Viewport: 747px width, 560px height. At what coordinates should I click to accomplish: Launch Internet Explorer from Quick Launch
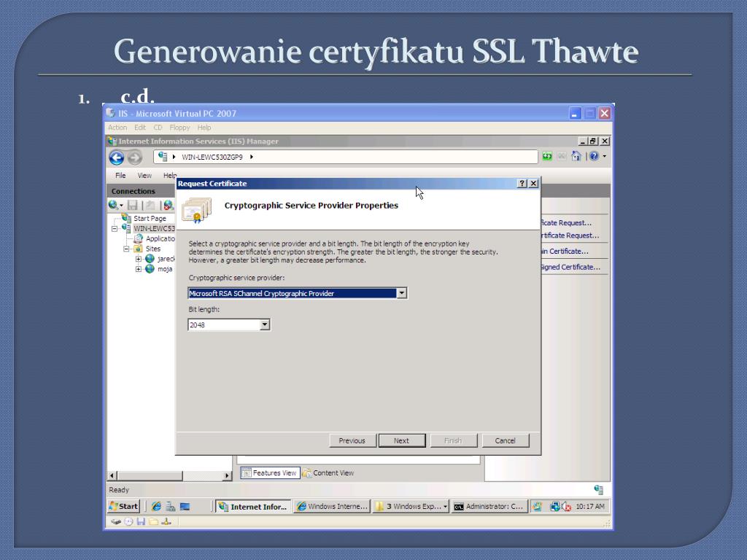coord(156,507)
